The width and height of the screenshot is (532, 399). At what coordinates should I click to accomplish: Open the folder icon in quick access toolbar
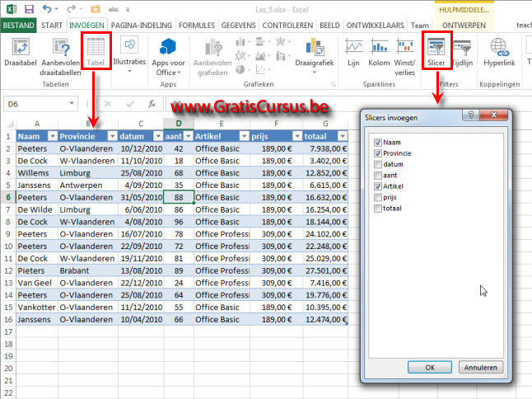96,9
